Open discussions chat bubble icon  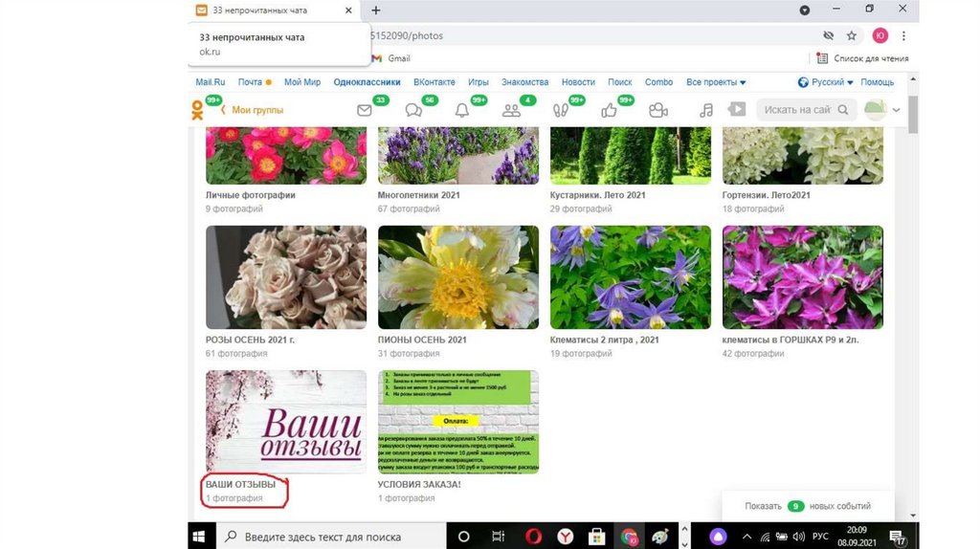[x=413, y=110]
